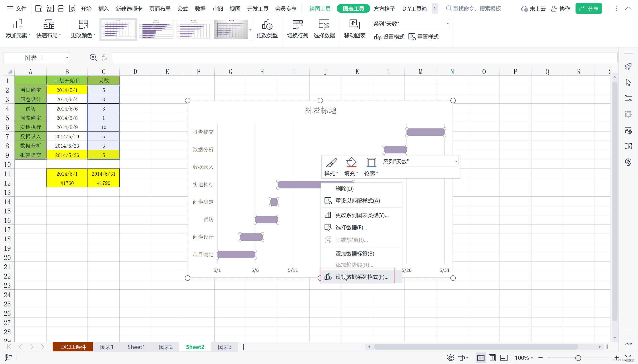Click the Change Chart Type icon (更改类型)
Viewport: 638px width, 364px height.
point(267,25)
